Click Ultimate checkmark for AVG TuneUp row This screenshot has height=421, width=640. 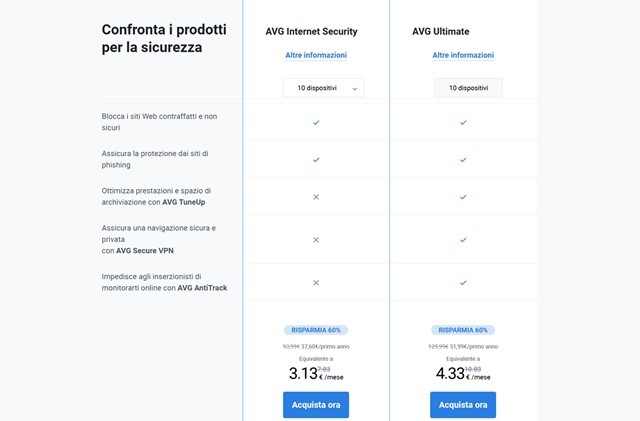(463, 197)
